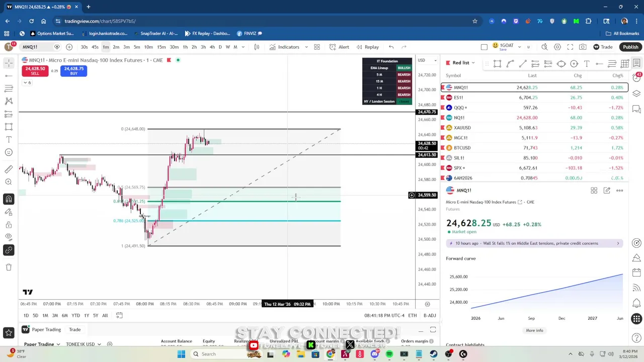Open the candlestick chart style icon
Image resolution: width=644 pixels, height=362 pixels.
257,47
